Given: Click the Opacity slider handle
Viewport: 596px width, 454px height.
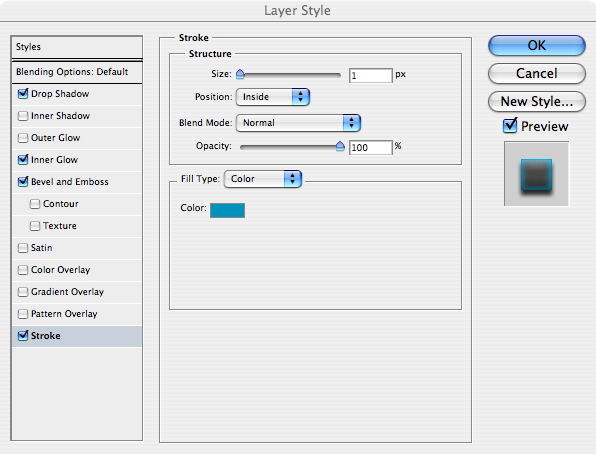Looking at the screenshot, I should click(x=340, y=146).
